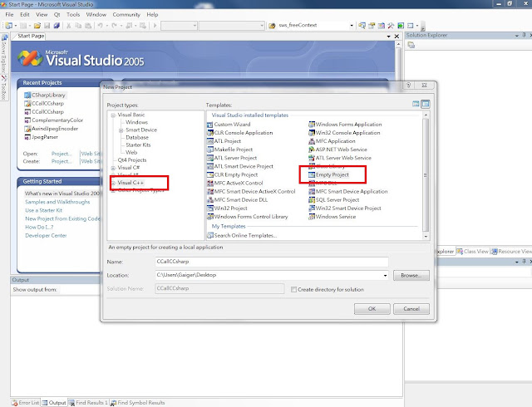532x407 pixels.
Task: Open the Solution Explorer window position dropdown
Action: (x=517, y=35)
